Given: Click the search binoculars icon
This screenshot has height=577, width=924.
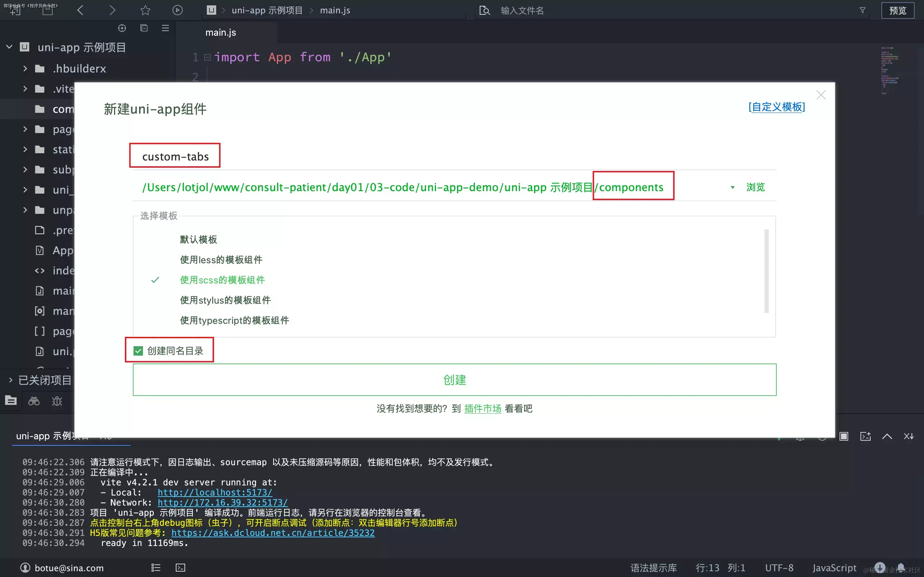Looking at the screenshot, I should click(34, 401).
